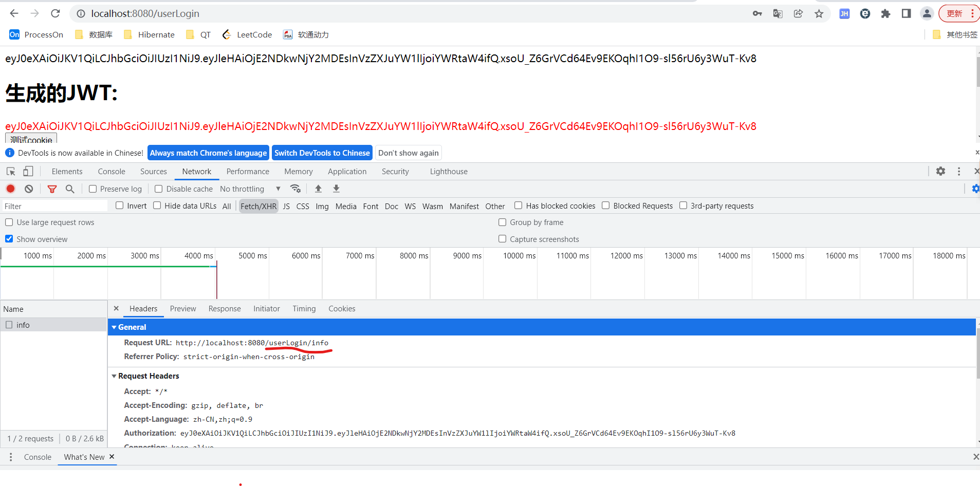Show the Response tab of the request
980x486 pixels.
tap(225, 309)
